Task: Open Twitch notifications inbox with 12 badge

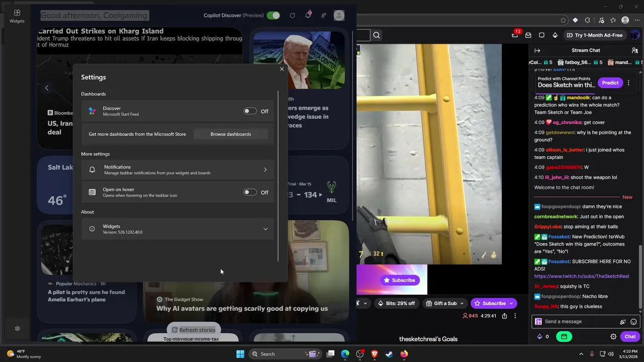Action: 515,35
